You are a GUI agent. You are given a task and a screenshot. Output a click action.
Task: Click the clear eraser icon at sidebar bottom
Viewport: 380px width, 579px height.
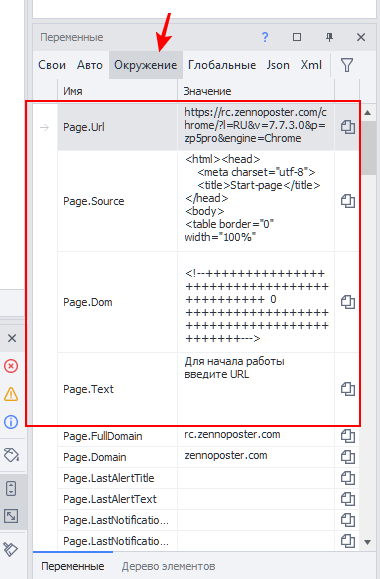point(11,549)
